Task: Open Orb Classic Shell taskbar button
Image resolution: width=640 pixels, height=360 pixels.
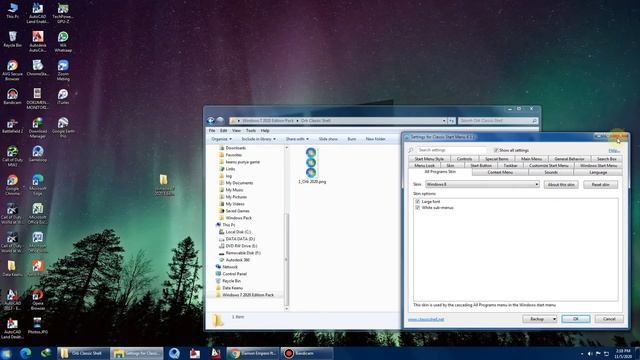Action: (x=83, y=353)
